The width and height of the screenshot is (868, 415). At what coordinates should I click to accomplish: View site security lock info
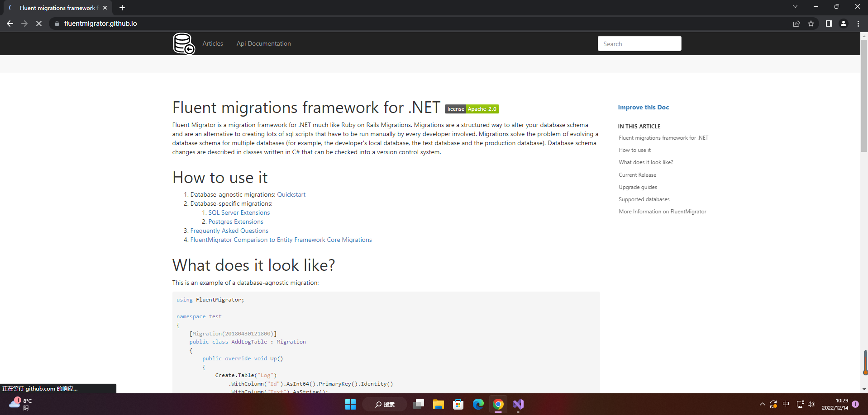(x=57, y=24)
